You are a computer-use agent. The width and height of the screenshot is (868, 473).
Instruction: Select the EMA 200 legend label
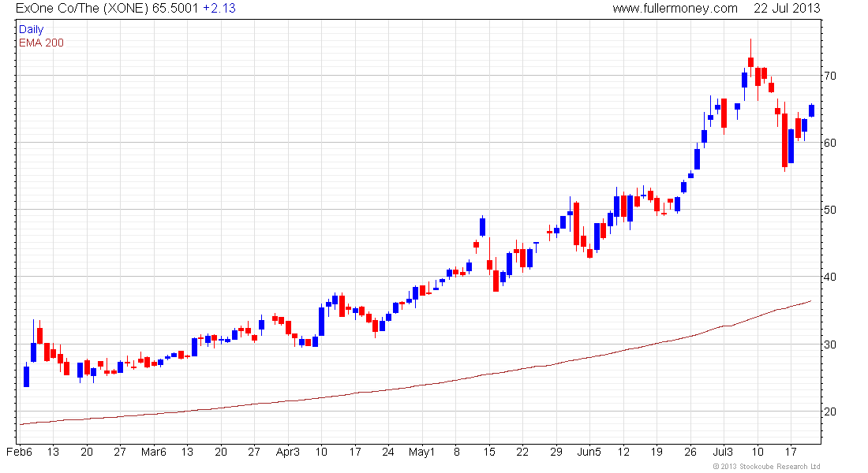(41, 43)
